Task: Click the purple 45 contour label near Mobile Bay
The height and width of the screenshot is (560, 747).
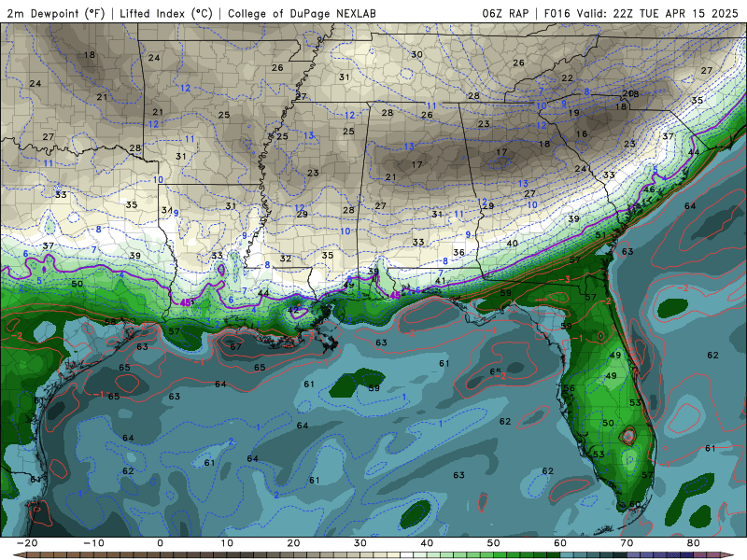Action: (395, 296)
